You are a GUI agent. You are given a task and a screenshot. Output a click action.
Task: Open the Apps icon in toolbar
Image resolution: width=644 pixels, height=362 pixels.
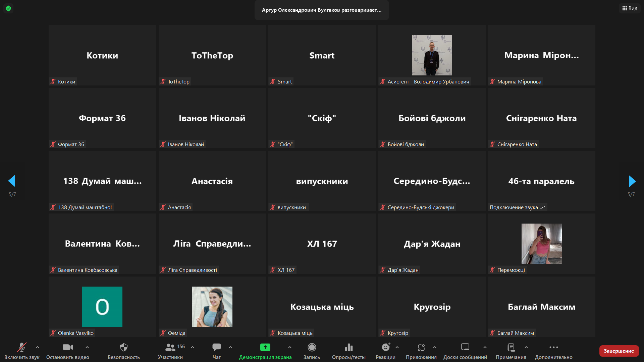click(x=421, y=347)
